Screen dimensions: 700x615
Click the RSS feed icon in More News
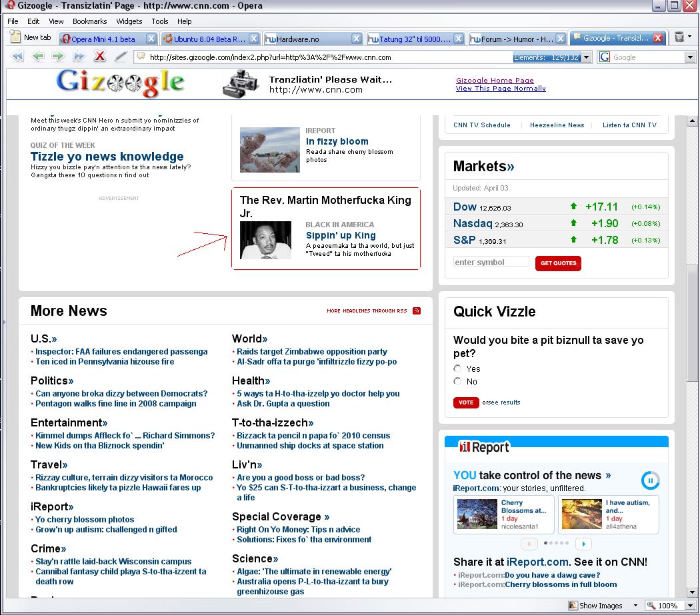pyautogui.click(x=417, y=310)
